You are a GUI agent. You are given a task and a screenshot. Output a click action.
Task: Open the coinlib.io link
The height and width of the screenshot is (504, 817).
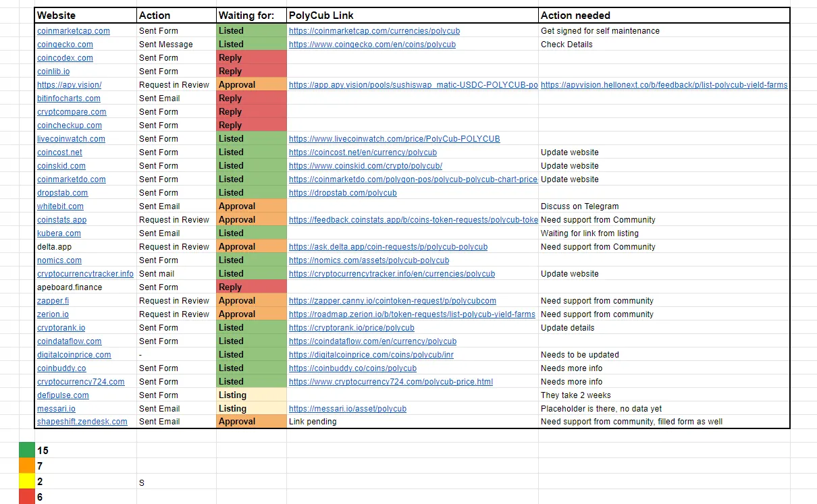[53, 72]
